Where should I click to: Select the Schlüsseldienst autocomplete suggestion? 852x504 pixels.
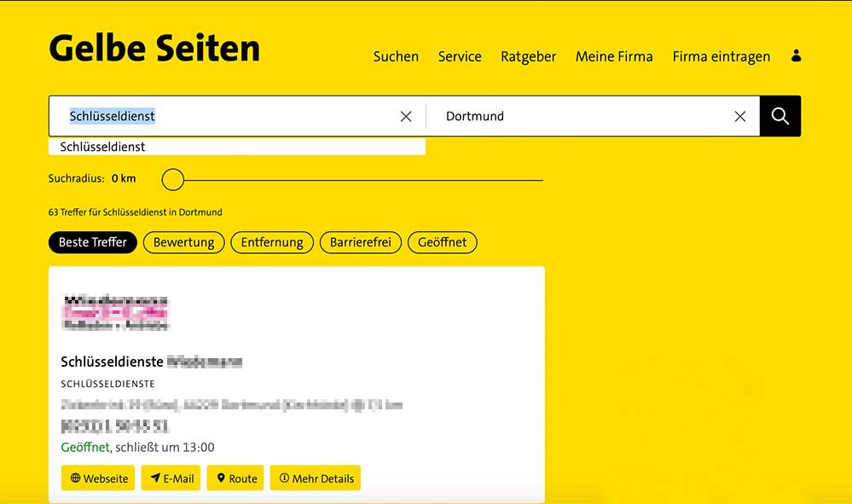point(237,147)
